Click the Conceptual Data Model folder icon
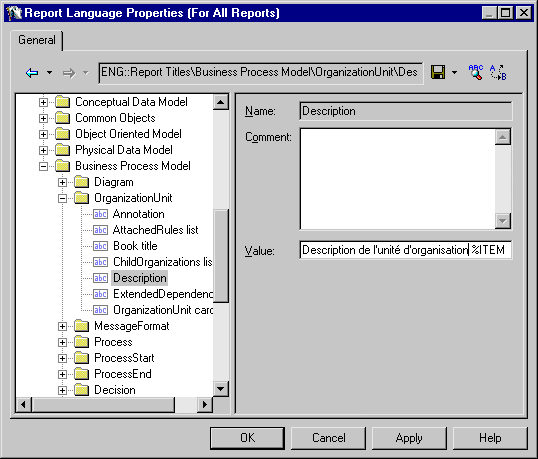538x459 pixels. tap(62, 102)
